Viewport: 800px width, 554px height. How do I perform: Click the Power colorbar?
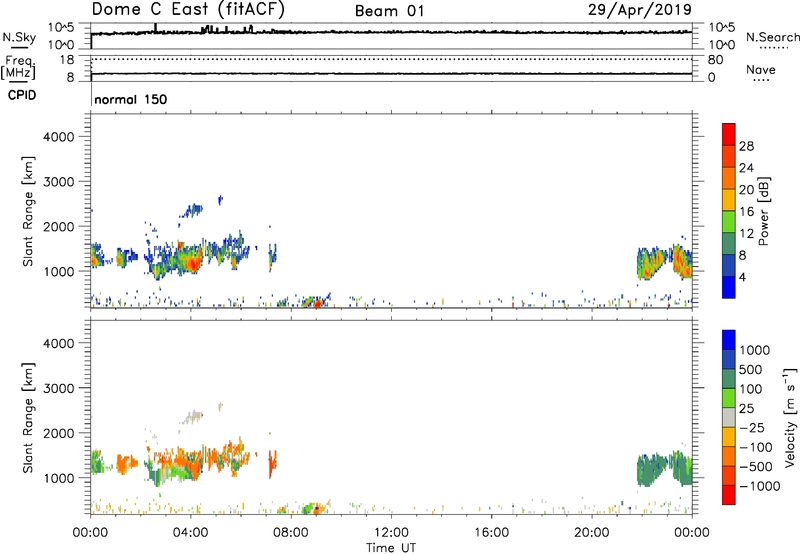tap(729, 211)
